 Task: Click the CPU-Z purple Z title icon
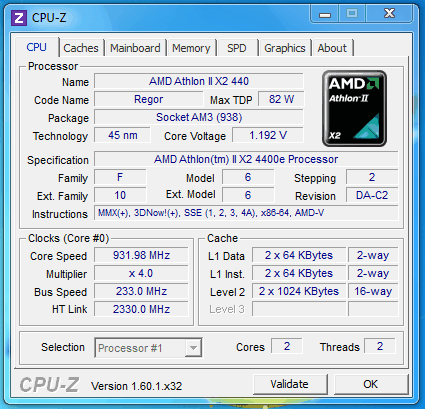tap(19, 18)
